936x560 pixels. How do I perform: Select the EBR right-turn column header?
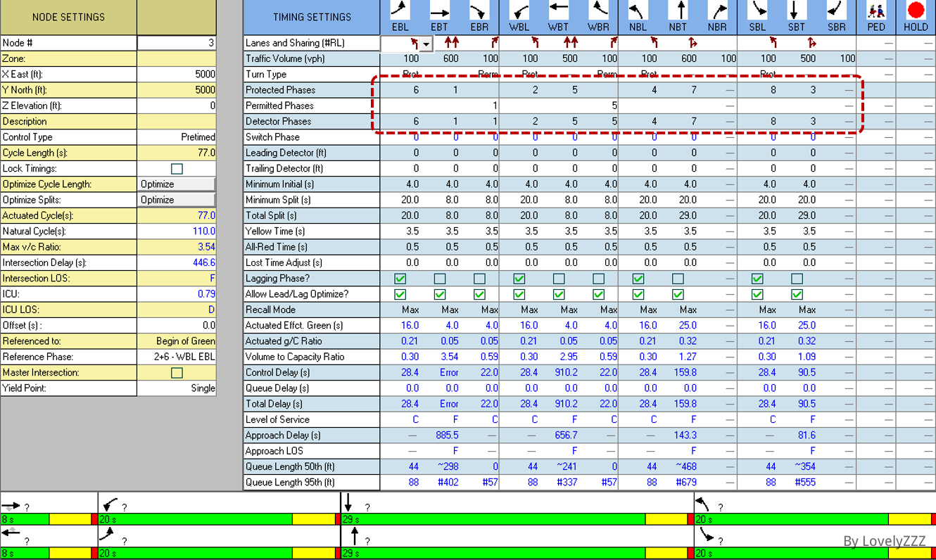479,11
